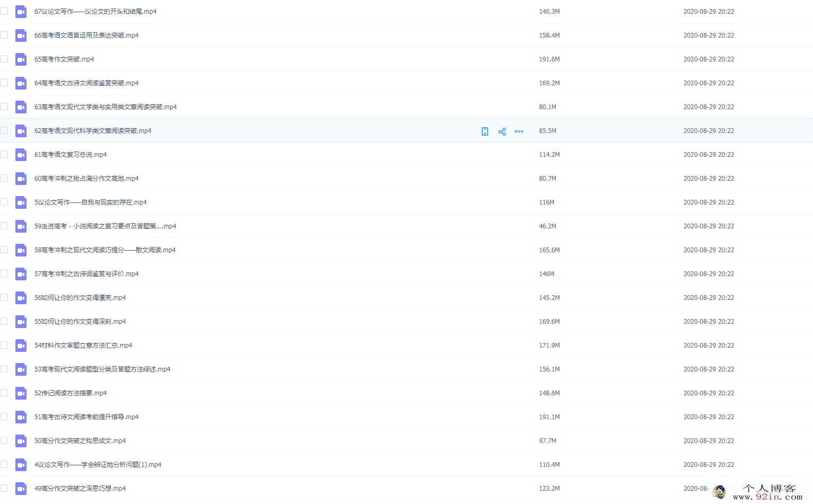
Task: Click the date on the 66高考语文语言运用 row
Action: coord(709,36)
